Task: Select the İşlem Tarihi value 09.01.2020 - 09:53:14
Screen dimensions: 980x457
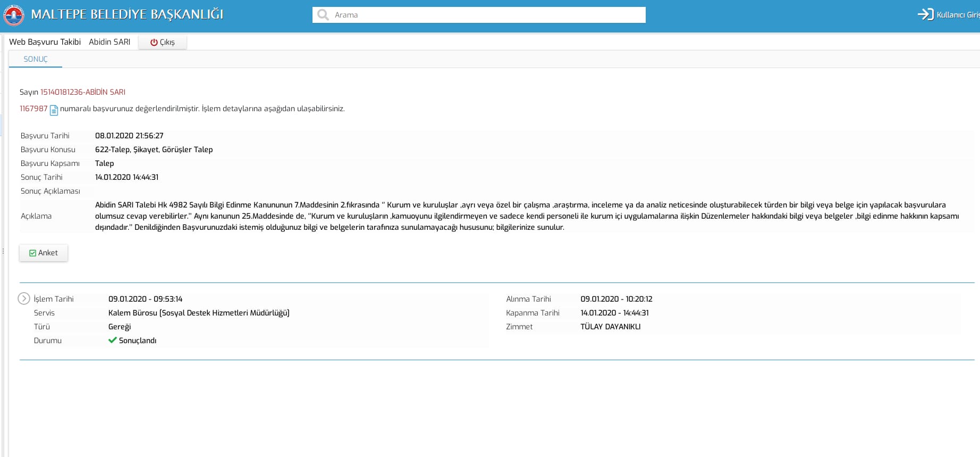Action: (x=146, y=299)
